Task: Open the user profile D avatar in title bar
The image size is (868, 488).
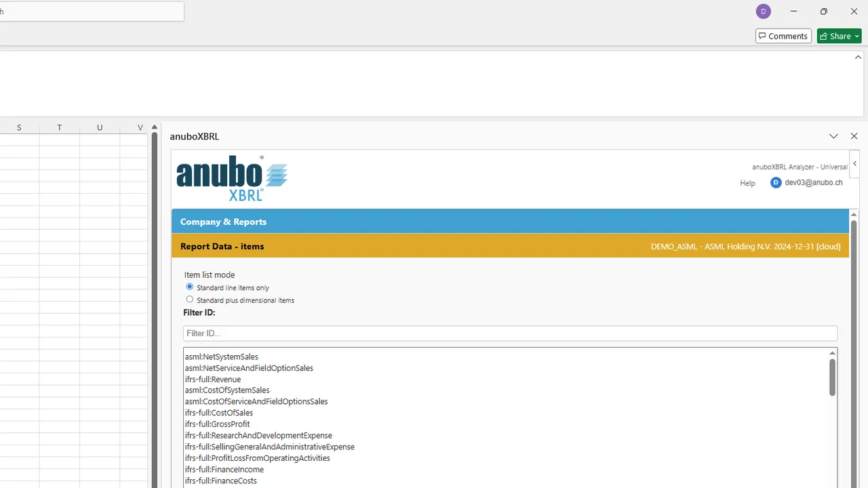Action: (763, 12)
